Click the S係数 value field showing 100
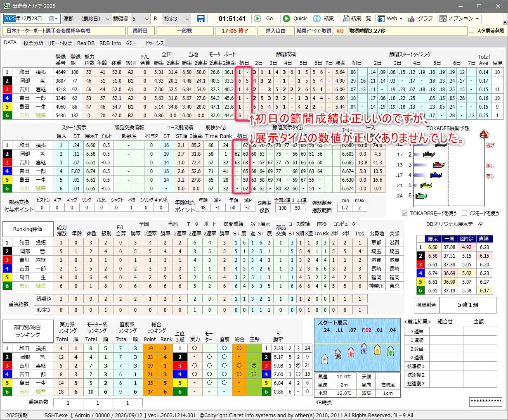508x420 pixels. coord(283,208)
